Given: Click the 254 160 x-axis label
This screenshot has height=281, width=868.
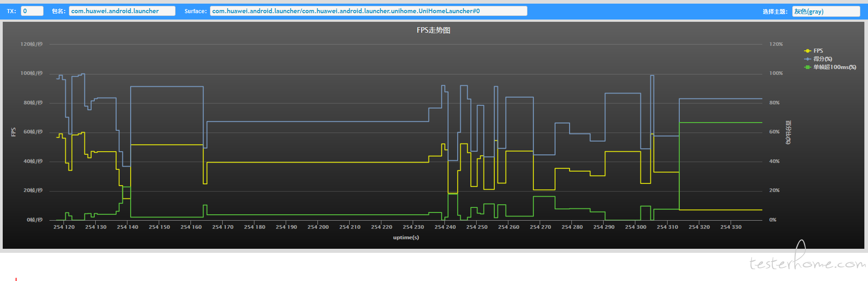Looking at the screenshot, I should point(191,227).
